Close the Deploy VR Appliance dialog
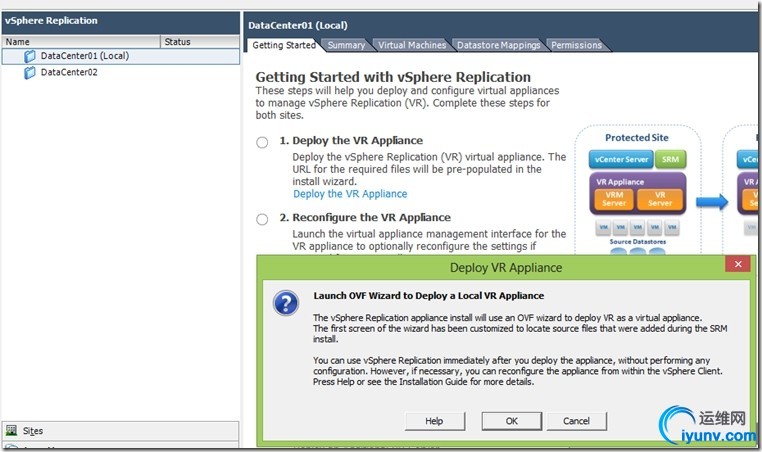The image size is (762, 452). [738, 264]
